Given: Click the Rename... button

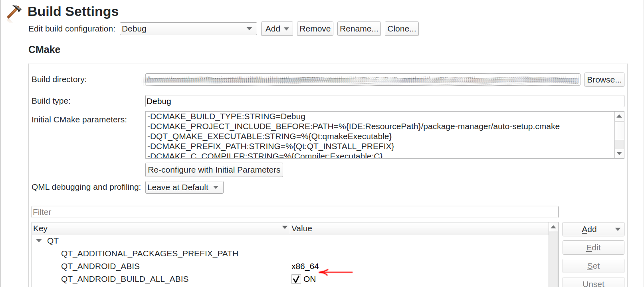Looking at the screenshot, I should point(359,29).
